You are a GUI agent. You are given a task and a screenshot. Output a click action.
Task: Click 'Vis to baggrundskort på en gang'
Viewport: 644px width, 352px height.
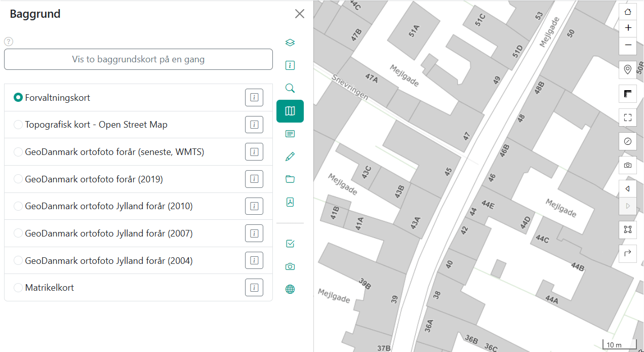pyautogui.click(x=138, y=59)
